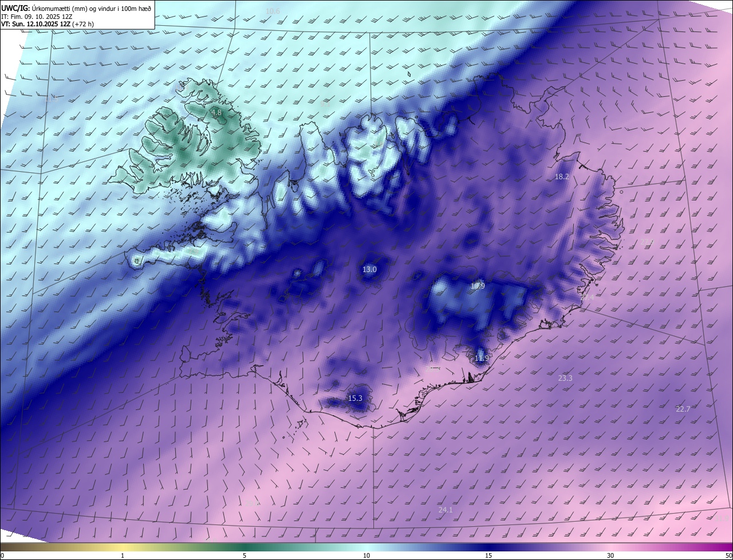Click the '1' tick on the colour scale
Image resolution: width=733 pixels, height=560 pixels.
(123, 555)
